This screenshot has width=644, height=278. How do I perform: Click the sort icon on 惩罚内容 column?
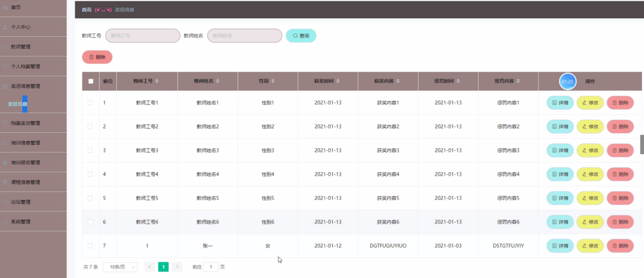[518, 81]
